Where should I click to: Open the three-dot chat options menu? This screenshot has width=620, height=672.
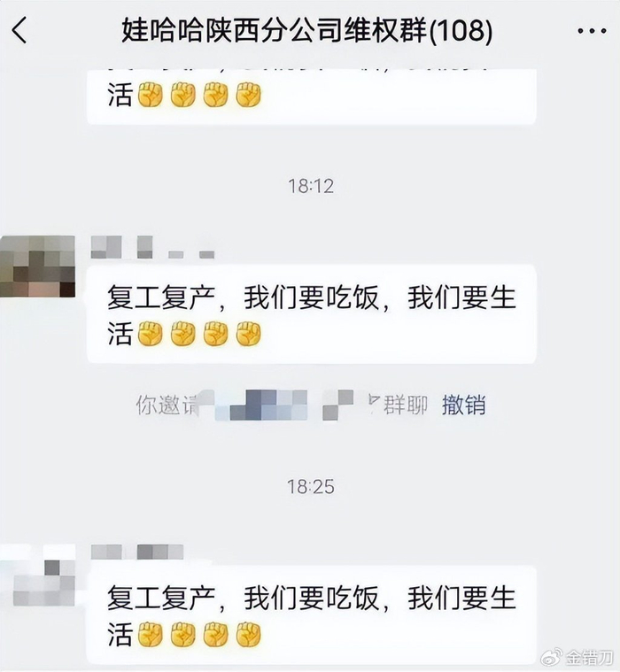click(592, 31)
